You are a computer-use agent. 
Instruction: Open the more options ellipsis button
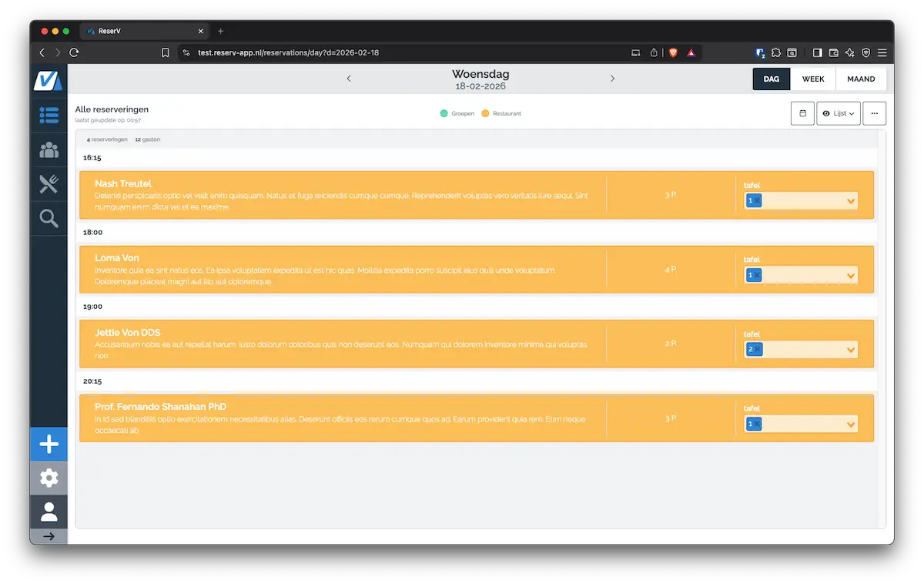tap(874, 113)
